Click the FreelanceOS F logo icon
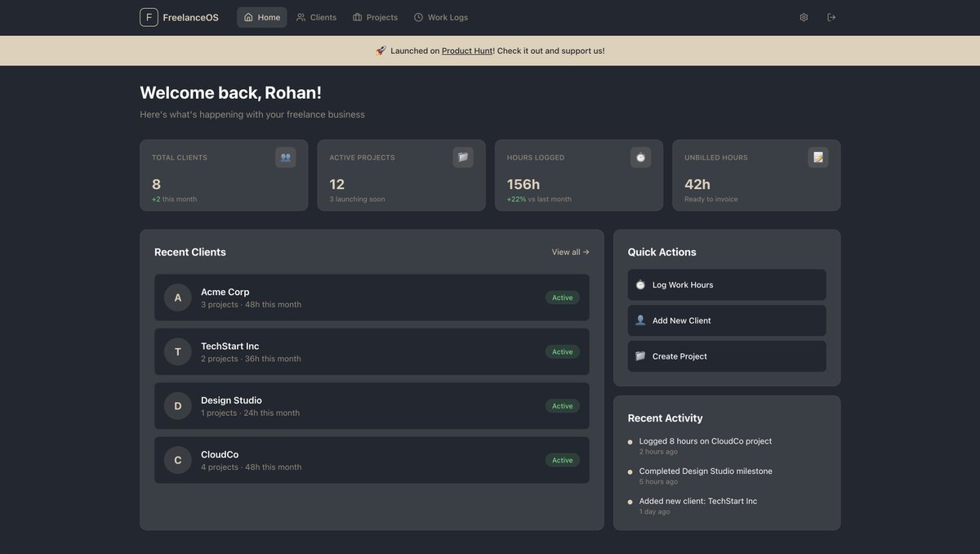Screen dimensions: 980x554 (x=149, y=17)
